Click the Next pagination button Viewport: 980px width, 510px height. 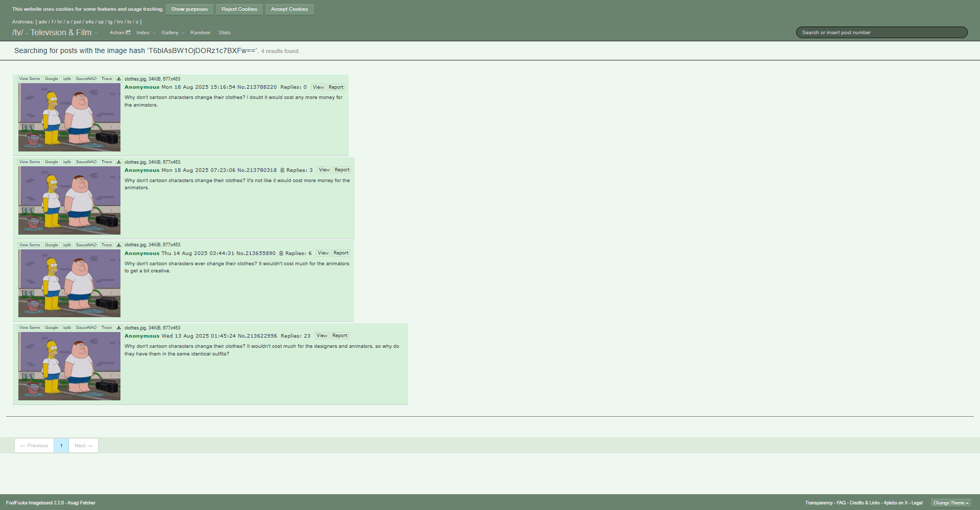(84, 446)
